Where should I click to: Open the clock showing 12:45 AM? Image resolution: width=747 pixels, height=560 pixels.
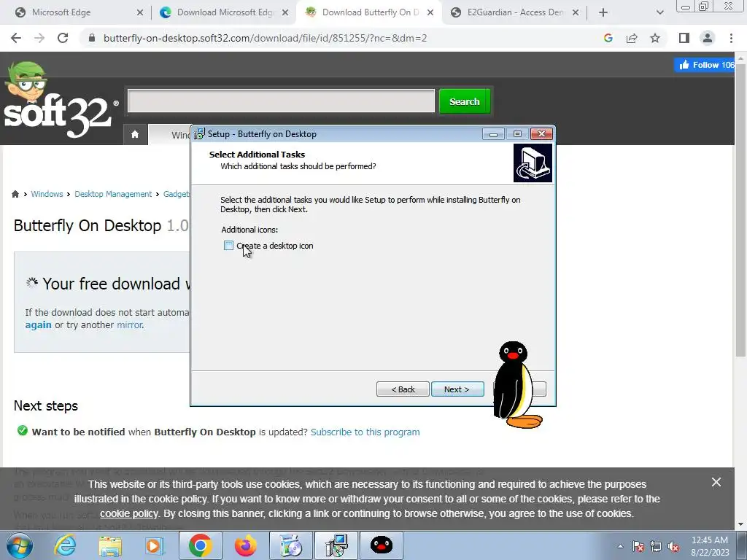pyautogui.click(x=709, y=546)
